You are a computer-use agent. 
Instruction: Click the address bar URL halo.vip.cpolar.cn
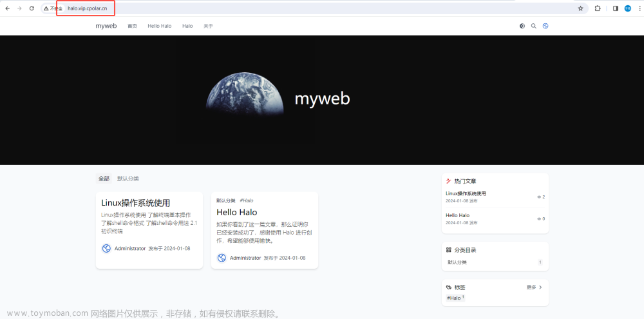[87, 8]
